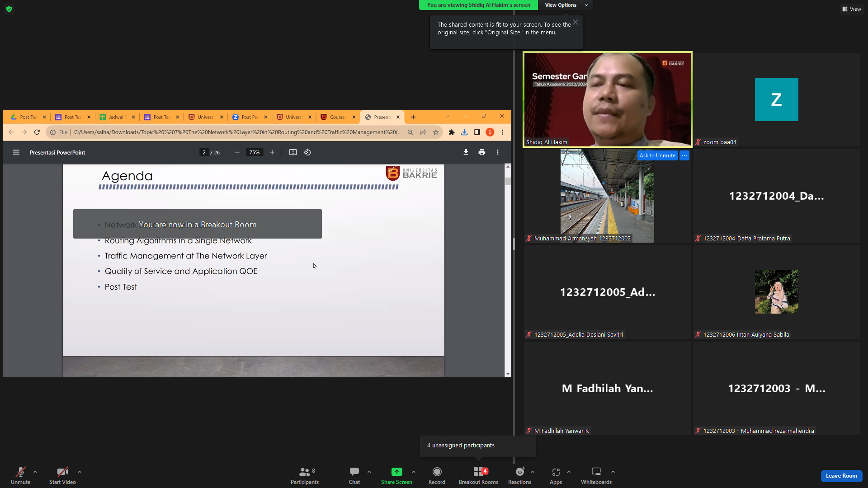Start recording with the Record button
Viewport: 868px width, 488px height.
tap(437, 475)
